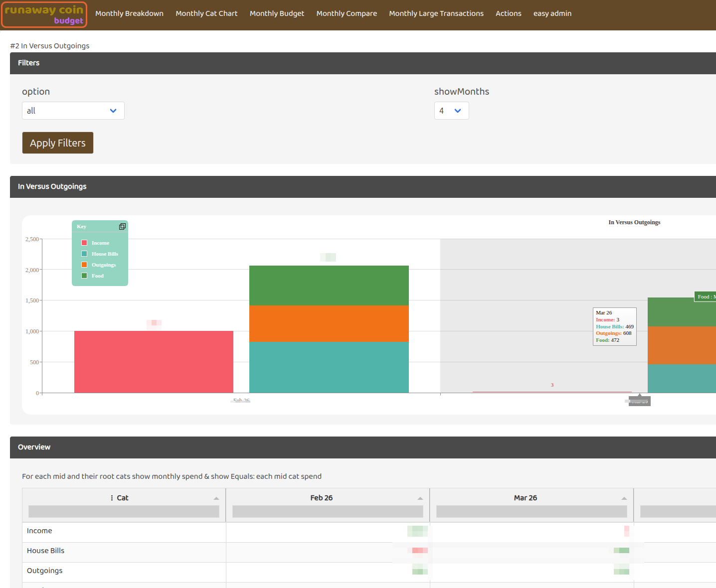Viewport: 716px width, 588px height.
Task: Sort table by the Mar 26 column arrow
Action: pos(624,498)
